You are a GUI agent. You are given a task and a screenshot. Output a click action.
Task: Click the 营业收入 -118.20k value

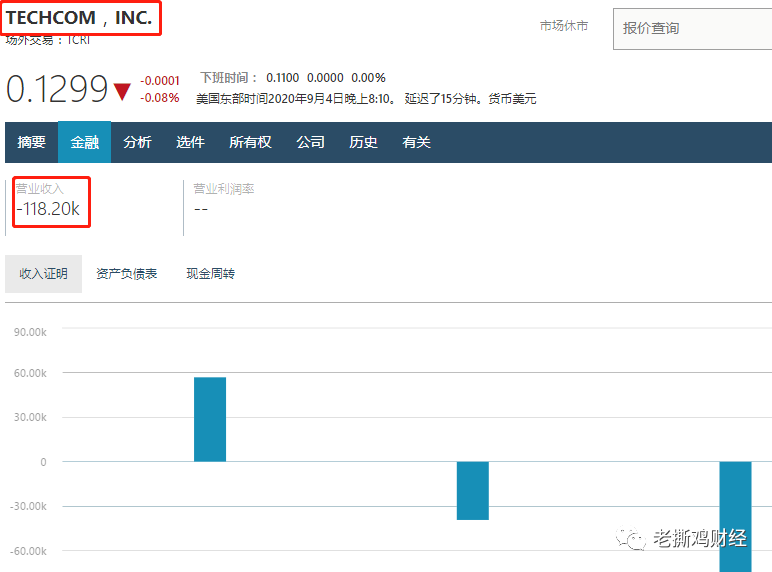pos(48,209)
